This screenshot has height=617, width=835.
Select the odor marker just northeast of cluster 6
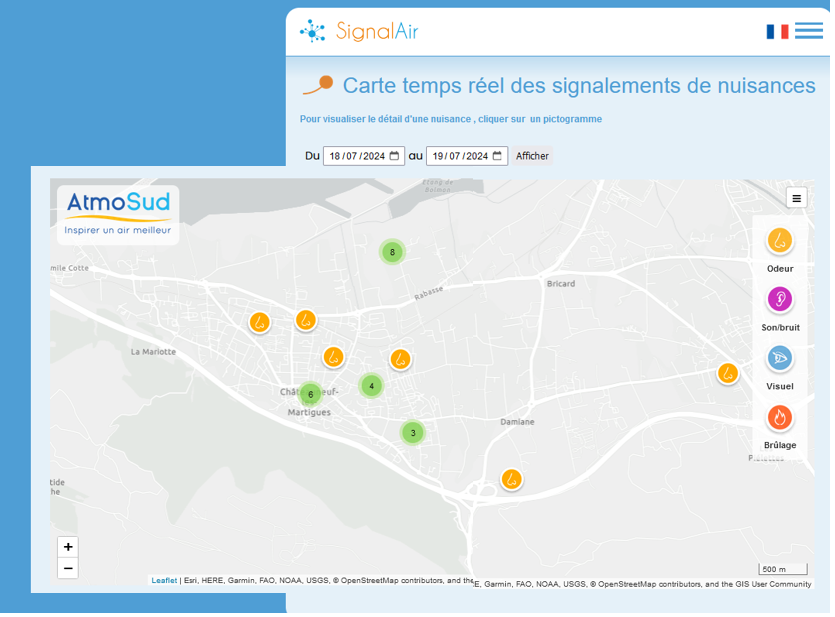333,357
